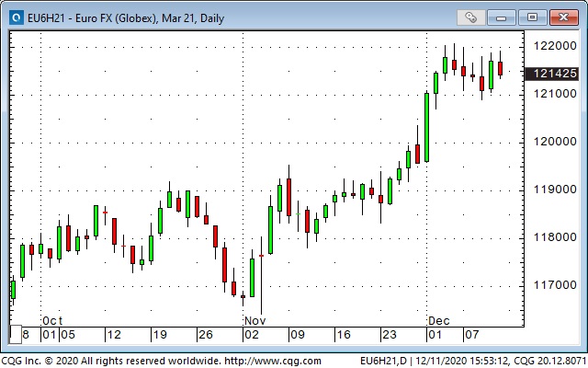This screenshot has width=588, height=368.
Task: Click the 09 date tick in November
Action: pos(298,335)
